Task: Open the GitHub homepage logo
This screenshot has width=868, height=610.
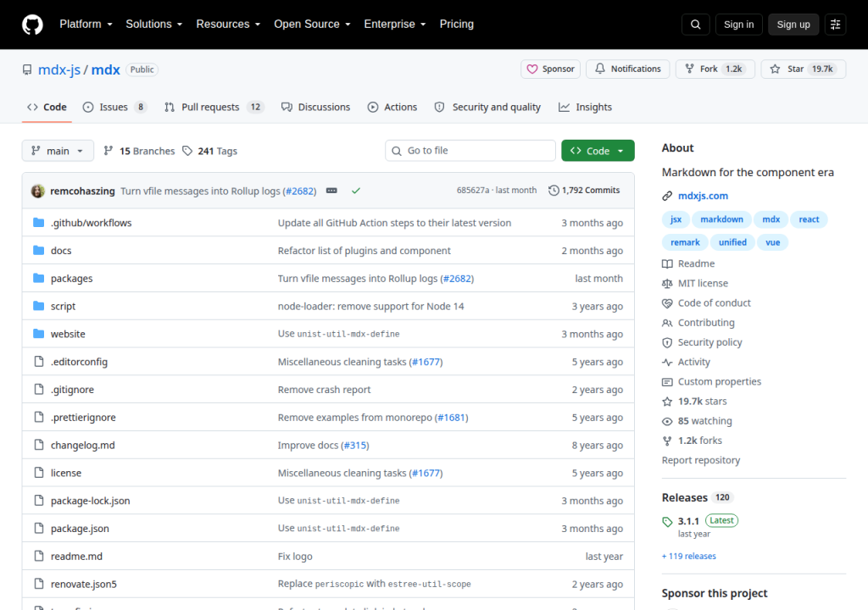Action: pos(32,25)
